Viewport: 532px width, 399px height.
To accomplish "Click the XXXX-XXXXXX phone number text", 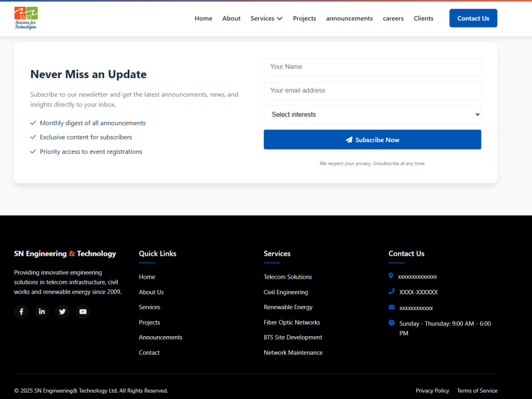I will [418, 292].
